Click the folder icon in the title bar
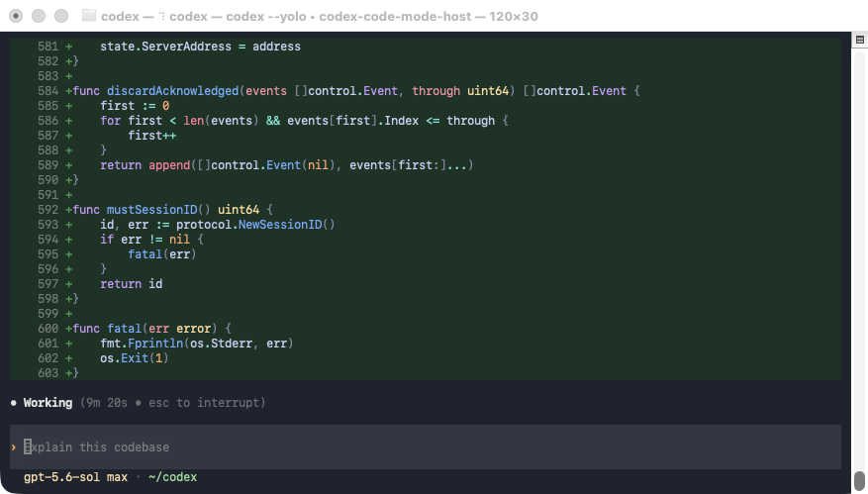The height and width of the screenshot is (494, 868). 88,16
